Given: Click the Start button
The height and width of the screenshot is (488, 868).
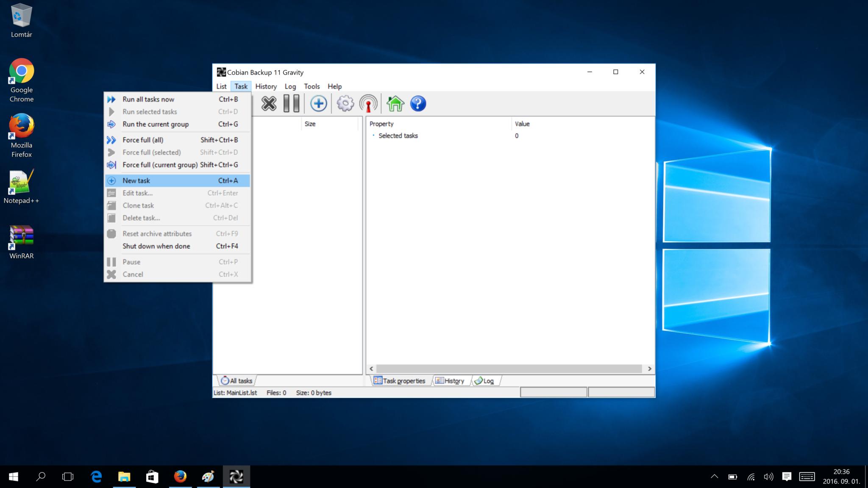Looking at the screenshot, I should click(13, 476).
